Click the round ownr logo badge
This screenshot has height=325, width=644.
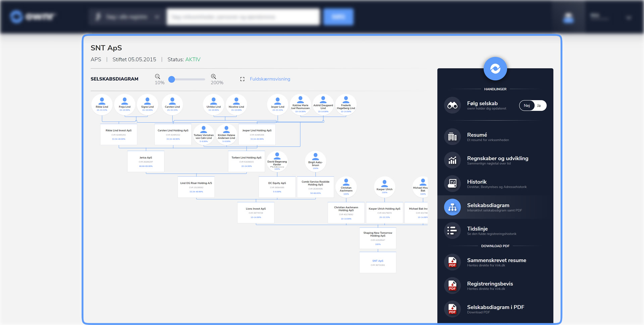(495, 69)
